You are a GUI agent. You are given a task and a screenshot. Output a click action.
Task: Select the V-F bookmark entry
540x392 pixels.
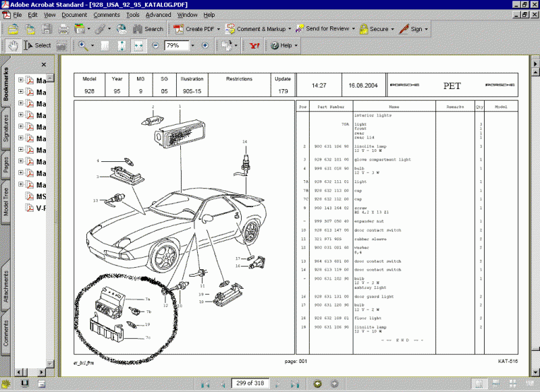click(36, 208)
